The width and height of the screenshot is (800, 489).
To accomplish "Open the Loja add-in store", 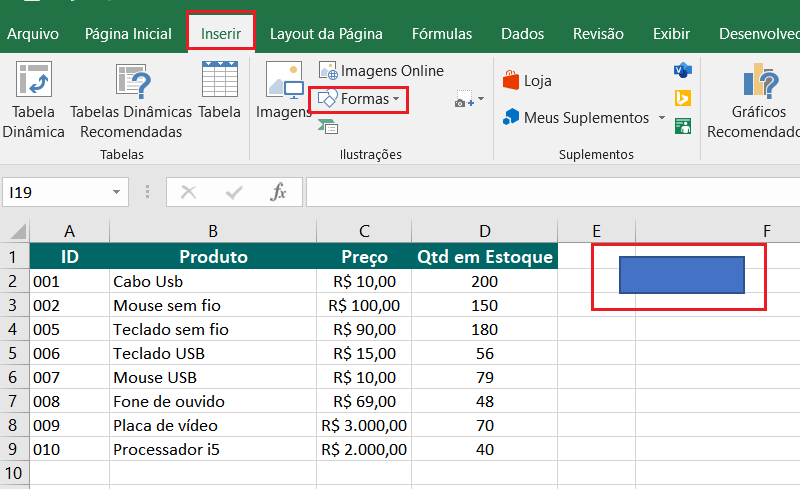I will point(528,81).
